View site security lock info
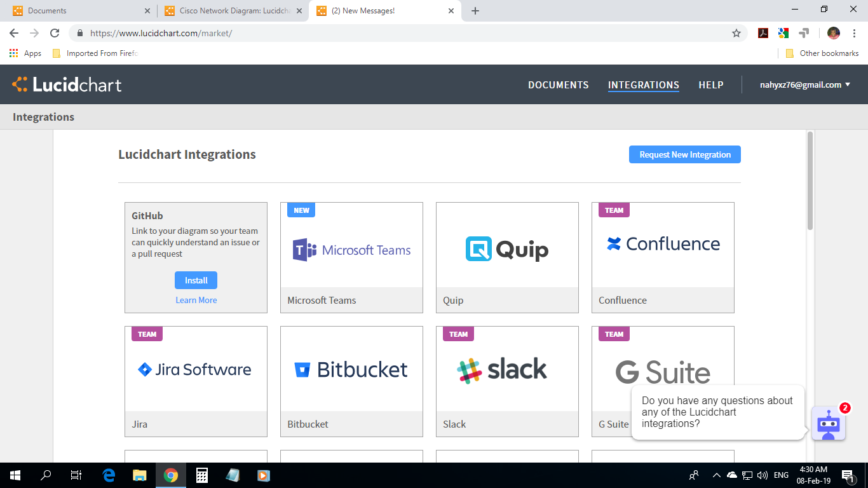The image size is (868, 488). click(x=80, y=33)
